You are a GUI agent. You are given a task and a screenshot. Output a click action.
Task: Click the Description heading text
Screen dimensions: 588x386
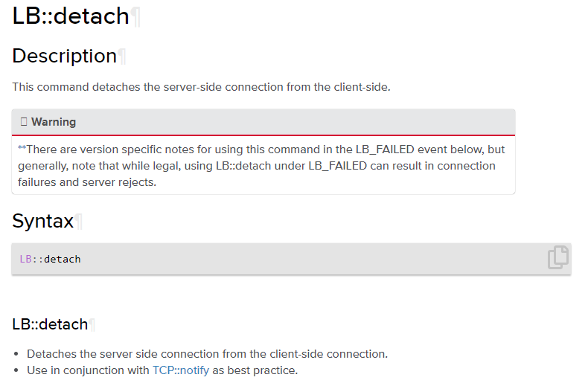[x=64, y=57]
